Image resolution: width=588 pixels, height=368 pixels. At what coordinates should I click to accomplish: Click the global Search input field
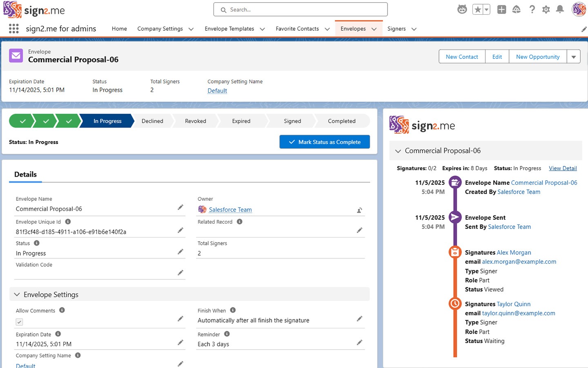[x=301, y=9]
